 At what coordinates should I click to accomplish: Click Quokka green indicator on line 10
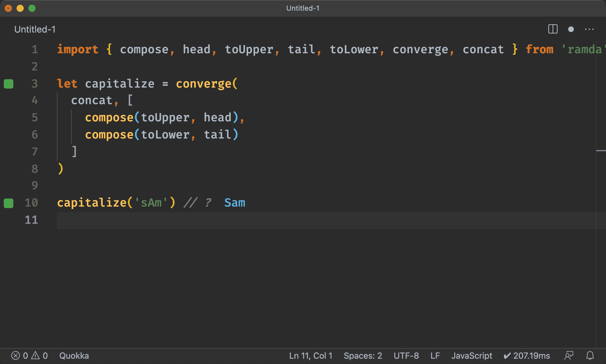[x=9, y=203]
